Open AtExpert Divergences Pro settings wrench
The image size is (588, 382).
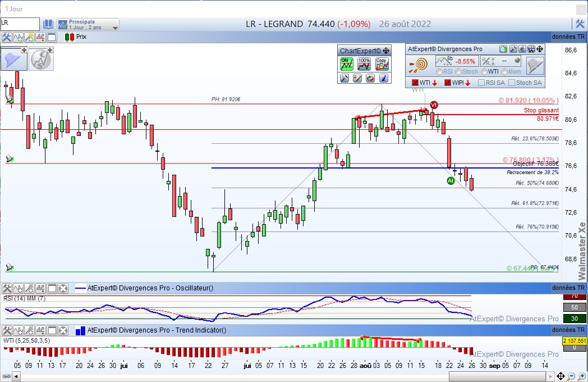click(x=513, y=49)
